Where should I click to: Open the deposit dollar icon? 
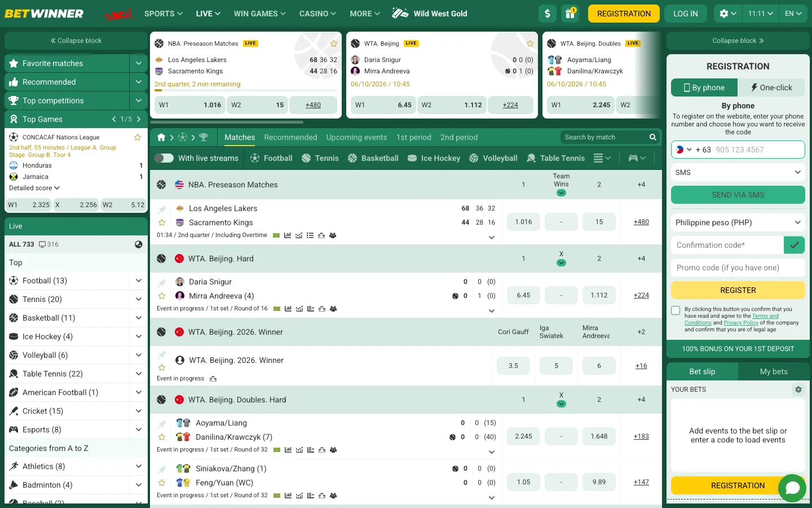point(548,14)
